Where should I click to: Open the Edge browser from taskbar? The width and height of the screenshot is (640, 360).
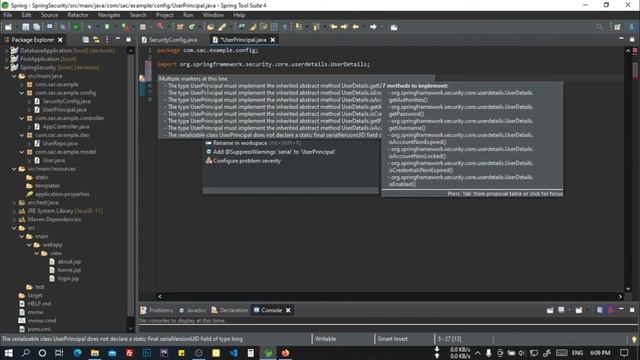(x=77, y=353)
